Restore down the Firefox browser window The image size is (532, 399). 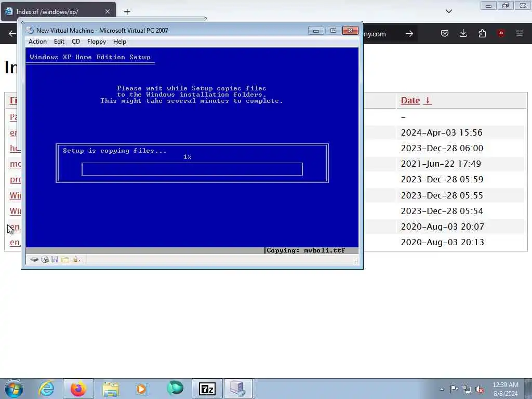pyautogui.click(x=506, y=5)
